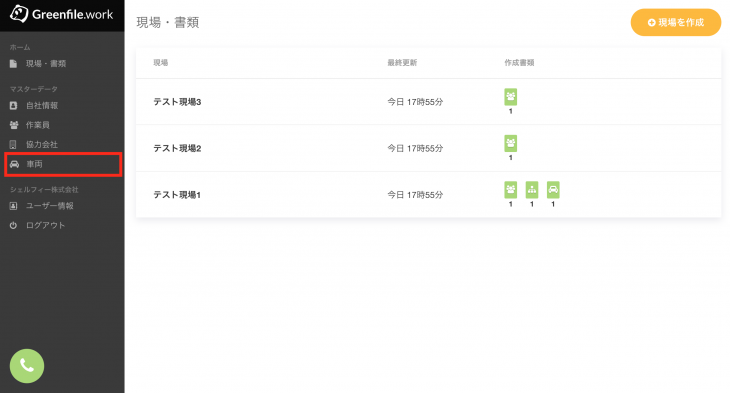Image resolution: width=730 pixels, height=393 pixels.
Task: Open the workers document icon for テスト現場1
Action: coord(511,190)
